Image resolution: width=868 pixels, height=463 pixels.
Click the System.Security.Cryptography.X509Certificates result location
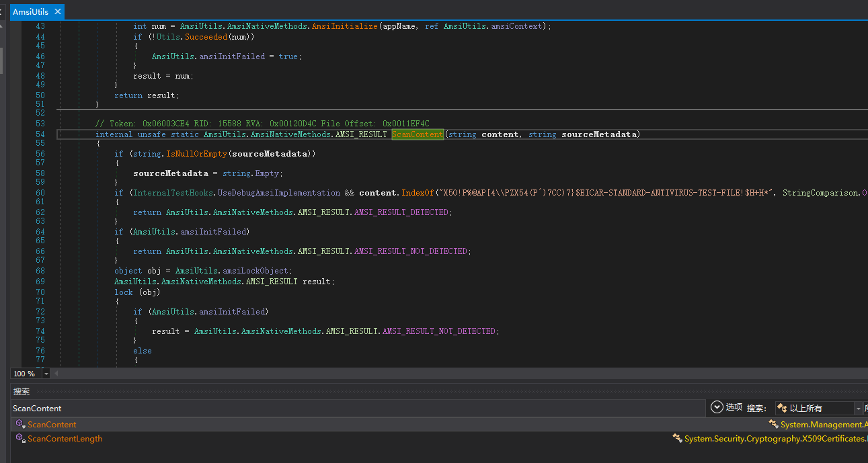776,439
